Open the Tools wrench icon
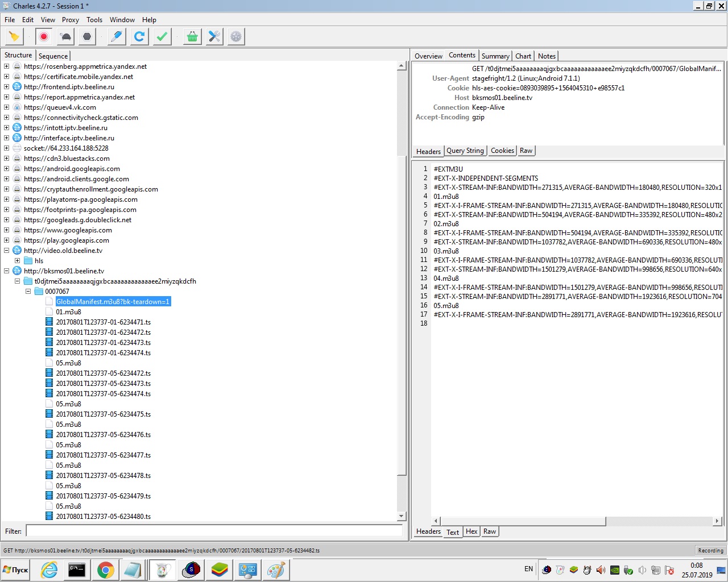This screenshot has height=582, width=728. tap(214, 37)
